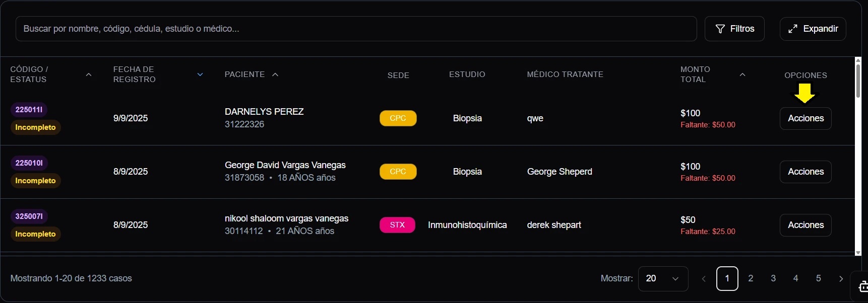Click the STX sede badge
Image resolution: width=868 pixels, height=303 pixels.
coord(397,225)
